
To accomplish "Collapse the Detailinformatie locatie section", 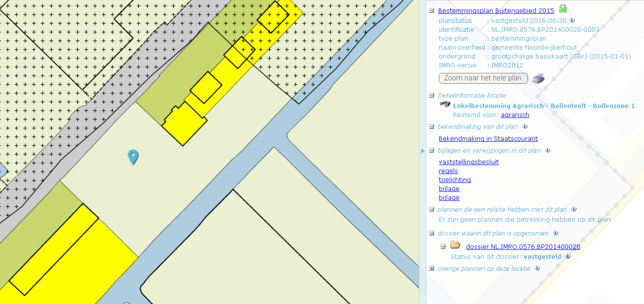I will point(431,95).
